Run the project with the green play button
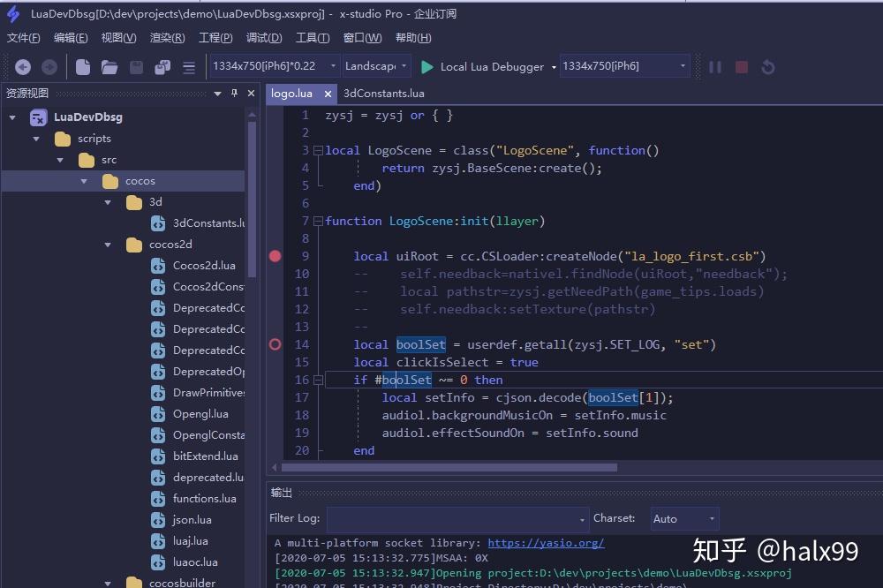Viewport: 883px width, 588px height. coord(426,65)
